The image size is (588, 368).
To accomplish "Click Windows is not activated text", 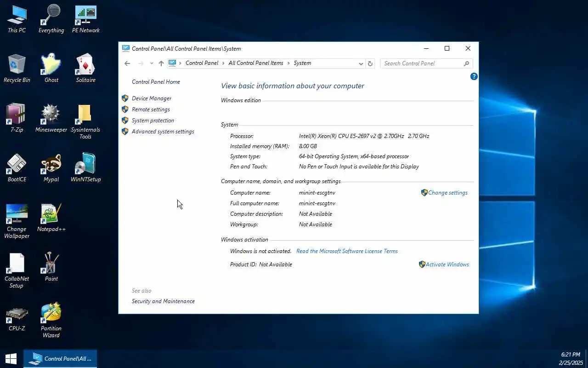I will 261,251.
